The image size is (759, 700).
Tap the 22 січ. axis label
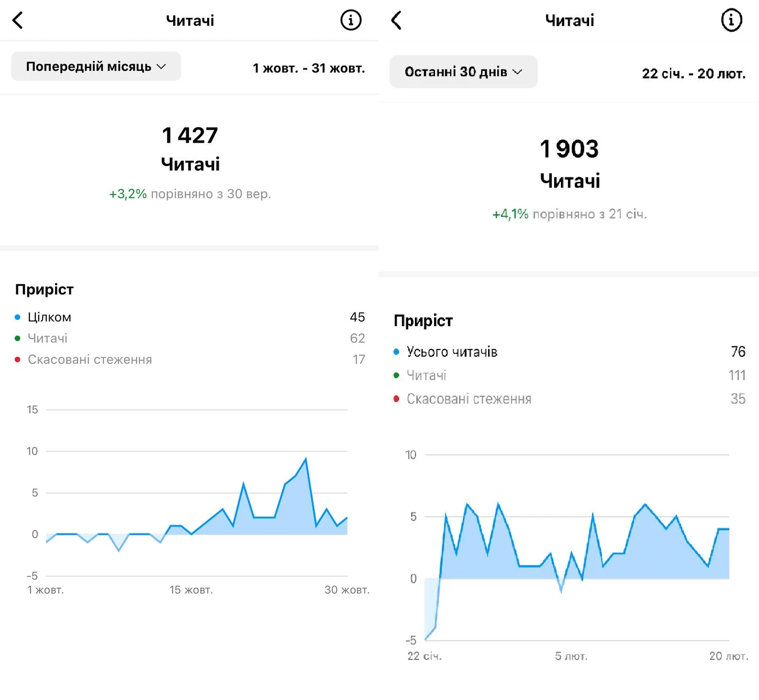pyautogui.click(x=424, y=656)
